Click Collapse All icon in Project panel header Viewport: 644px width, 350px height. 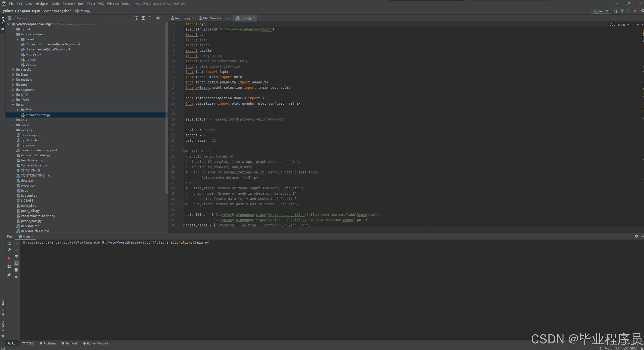(x=150, y=18)
